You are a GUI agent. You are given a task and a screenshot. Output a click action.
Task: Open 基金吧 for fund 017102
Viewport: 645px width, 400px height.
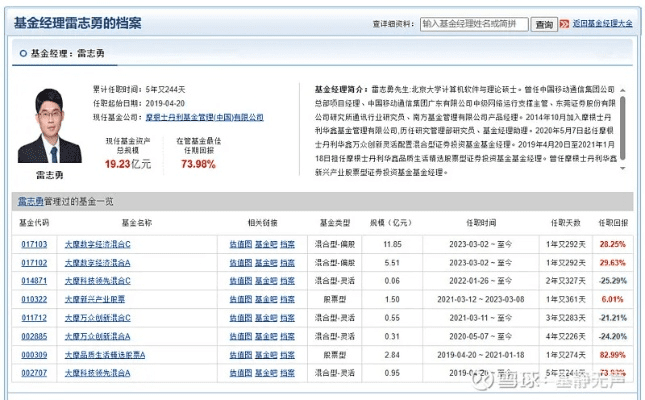264,262
